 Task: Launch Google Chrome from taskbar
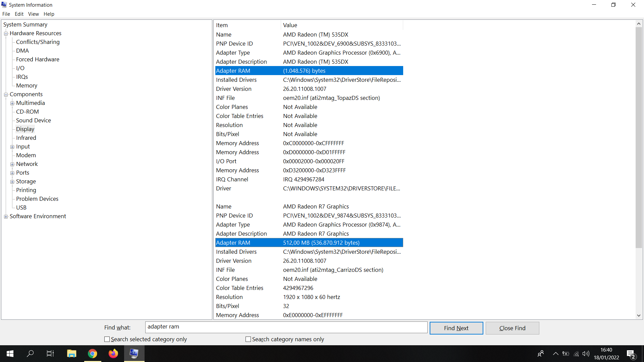[92, 354]
